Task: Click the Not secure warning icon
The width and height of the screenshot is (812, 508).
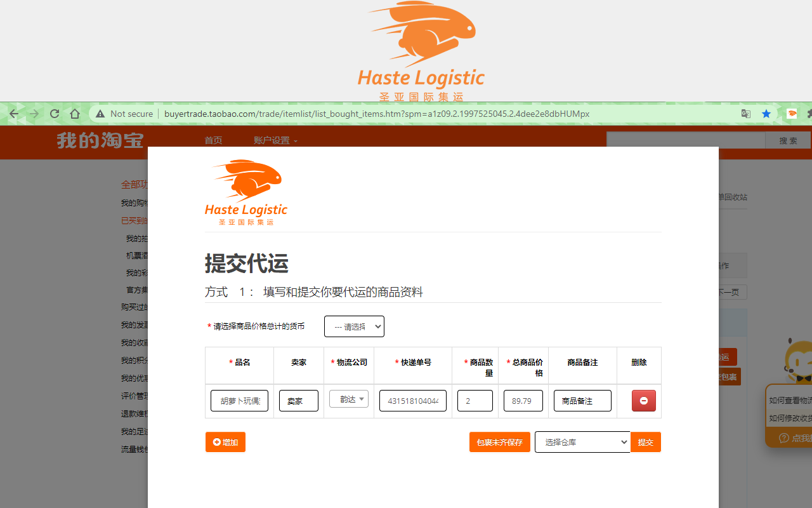Action: [100, 114]
